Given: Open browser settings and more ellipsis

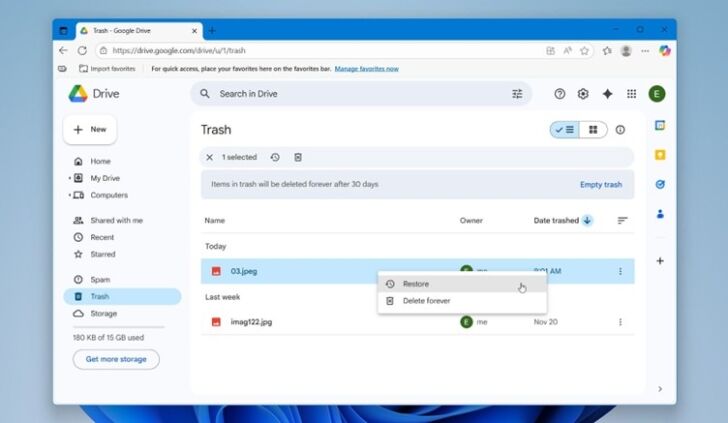Looking at the screenshot, I should pyautogui.click(x=645, y=51).
